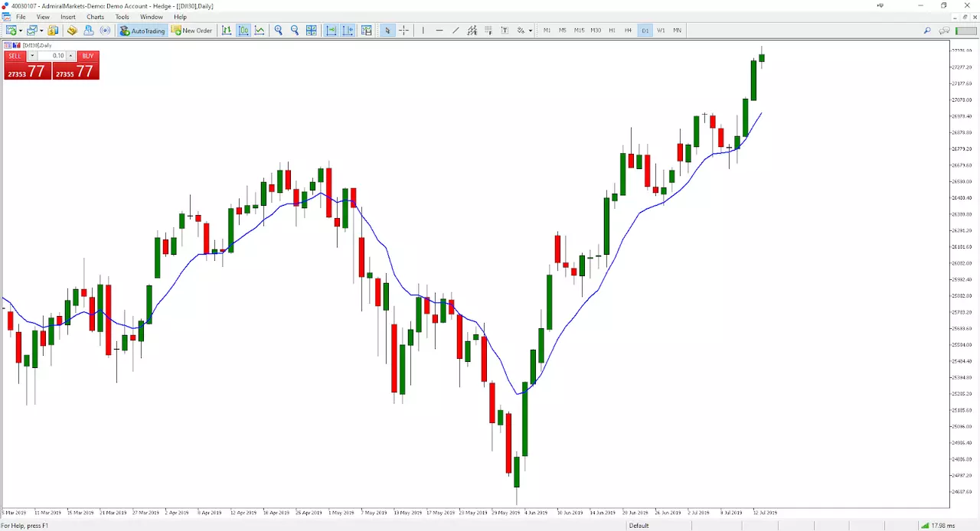Open the File menu
The width and height of the screenshot is (980, 531).
tap(21, 17)
